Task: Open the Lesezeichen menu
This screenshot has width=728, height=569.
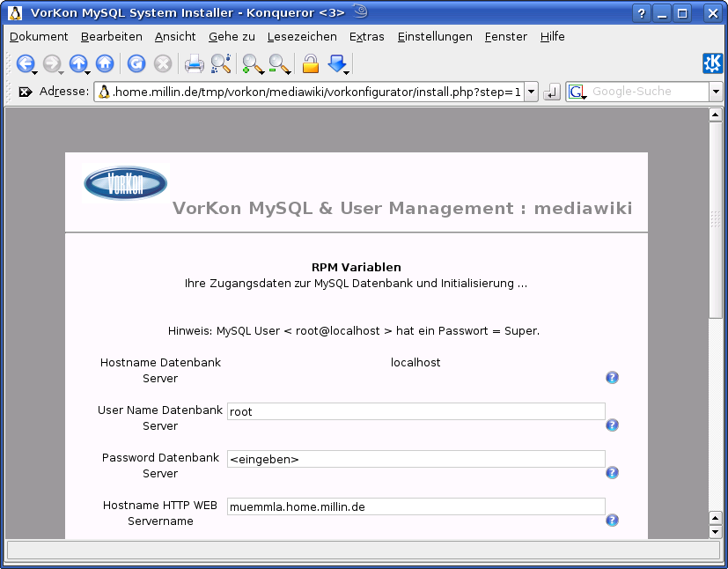Action: pyautogui.click(x=302, y=37)
